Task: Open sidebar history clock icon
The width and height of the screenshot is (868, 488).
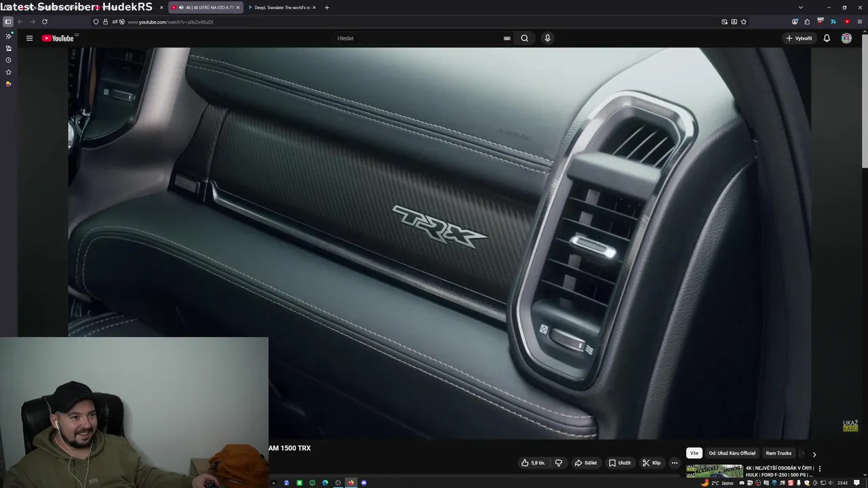Action: tap(8, 60)
